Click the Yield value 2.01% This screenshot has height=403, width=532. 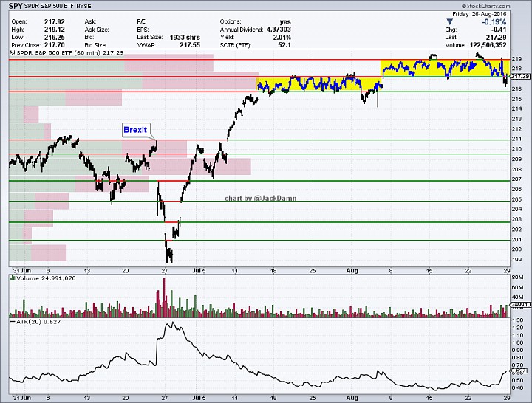(282, 38)
